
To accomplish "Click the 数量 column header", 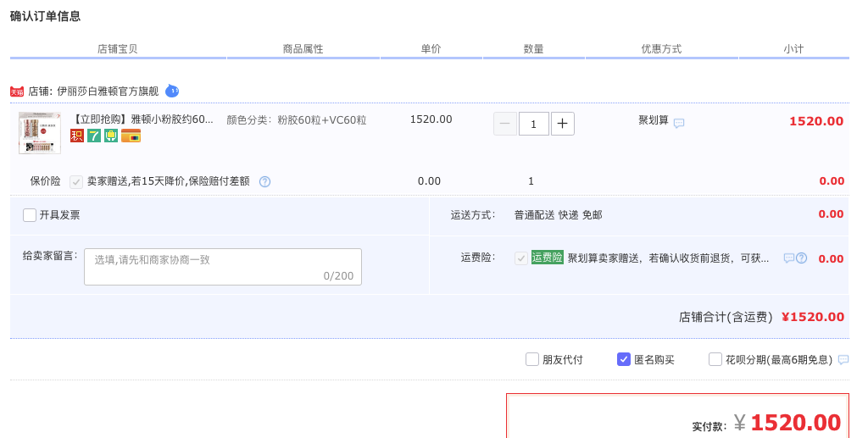I will (x=534, y=48).
